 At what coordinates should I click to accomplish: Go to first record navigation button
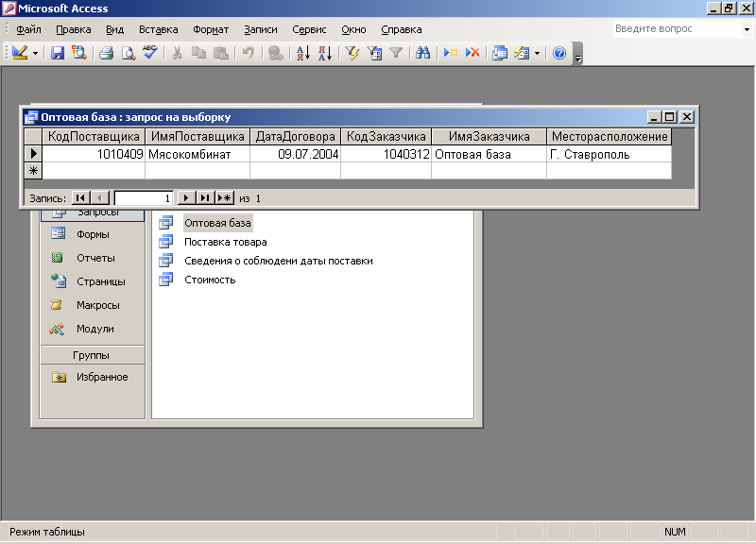click(80, 198)
